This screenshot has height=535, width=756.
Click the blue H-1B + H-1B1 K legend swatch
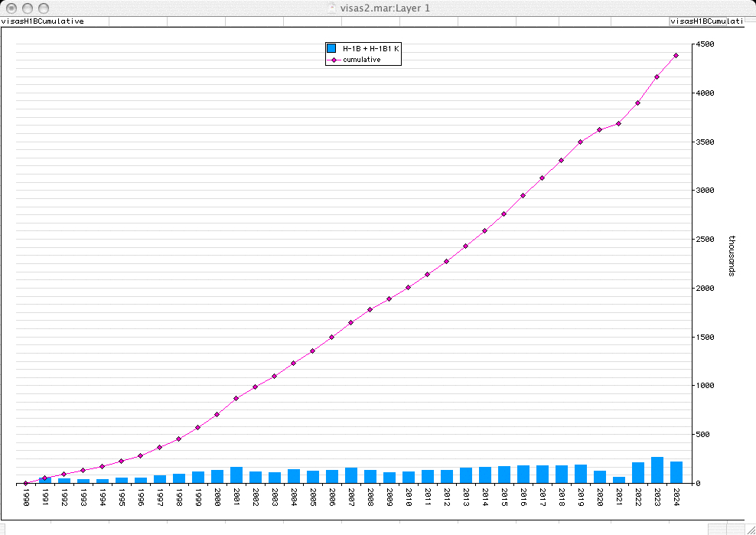(331, 48)
